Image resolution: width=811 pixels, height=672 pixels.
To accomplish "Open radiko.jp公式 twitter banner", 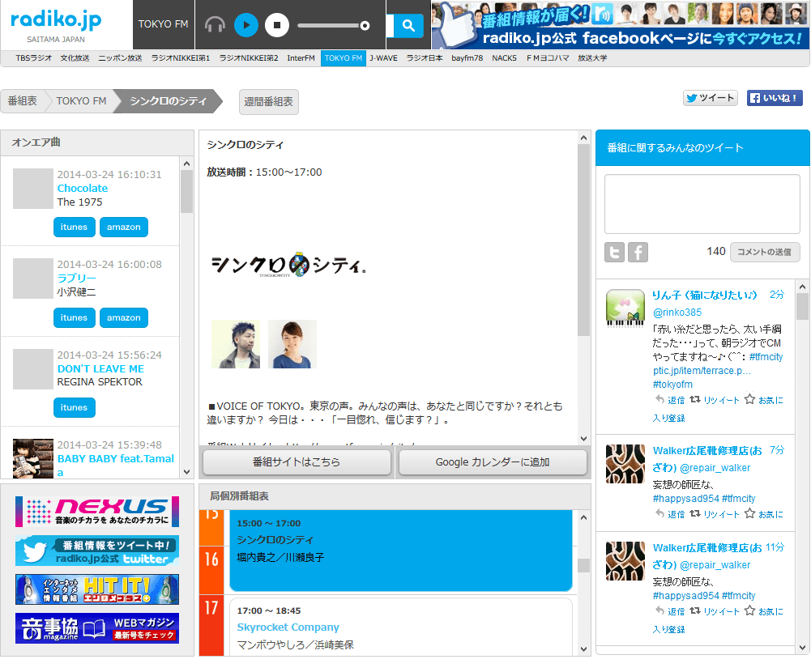I will (97, 551).
